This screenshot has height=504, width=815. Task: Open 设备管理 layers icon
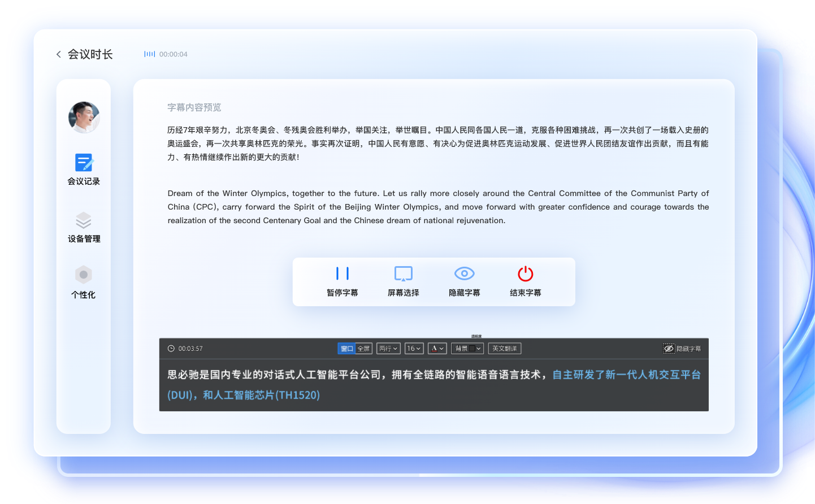coord(84,220)
